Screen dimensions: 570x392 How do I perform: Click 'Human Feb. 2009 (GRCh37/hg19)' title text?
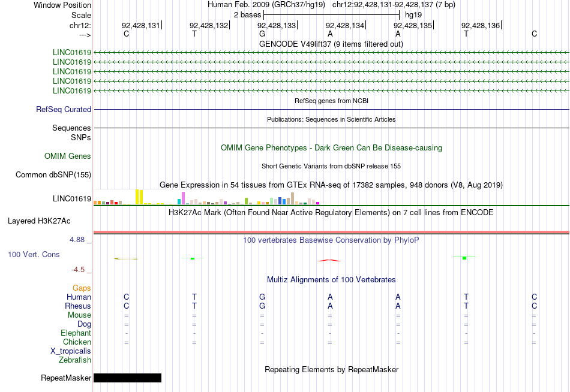(266, 5)
